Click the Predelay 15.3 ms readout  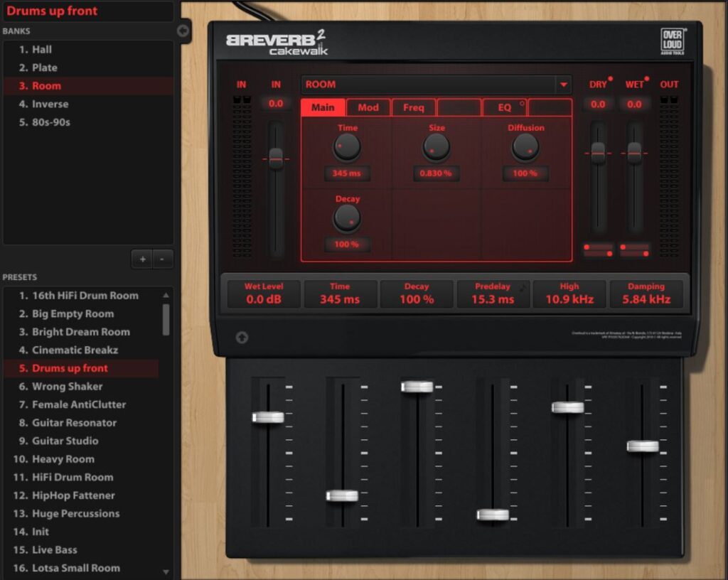tap(493, 294)
